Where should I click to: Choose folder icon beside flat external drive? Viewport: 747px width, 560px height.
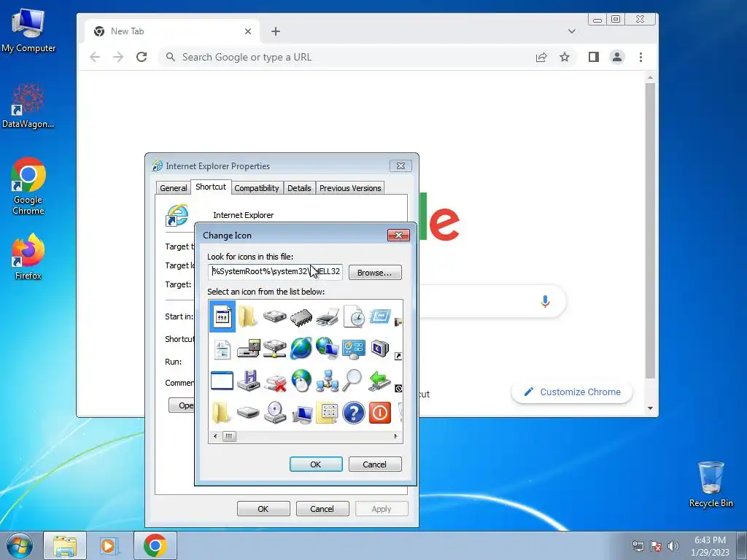tap(221, 413)
